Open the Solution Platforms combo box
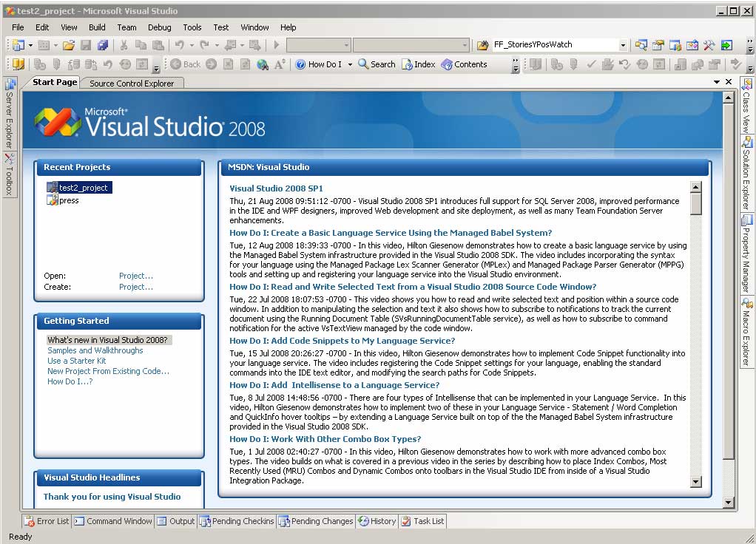Viewport: 756px width, 544px height. pos(411,45)
